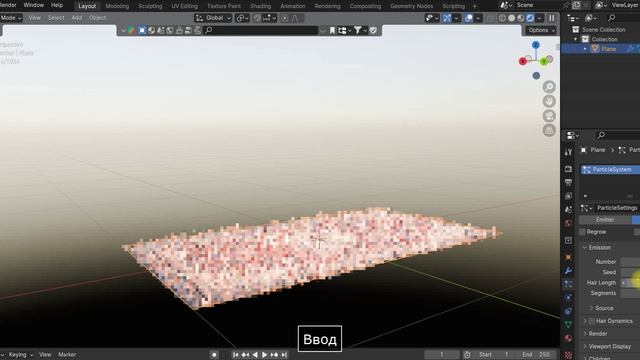Toggle viewport overlays button
The height and width of the screenshot is (360, 640).
(x=469, y=18)
